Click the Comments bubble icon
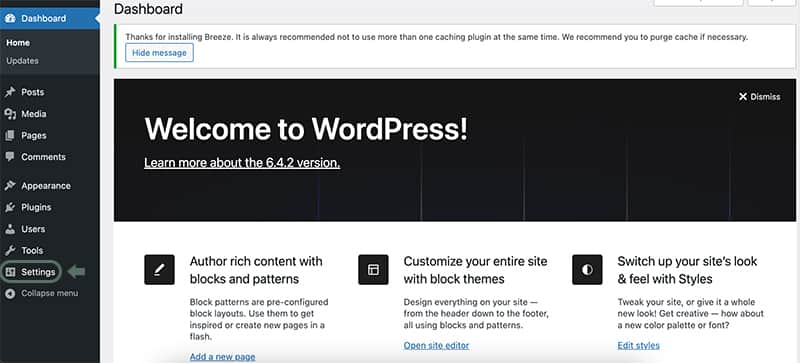Screen dimensions: 800x363 10,157
